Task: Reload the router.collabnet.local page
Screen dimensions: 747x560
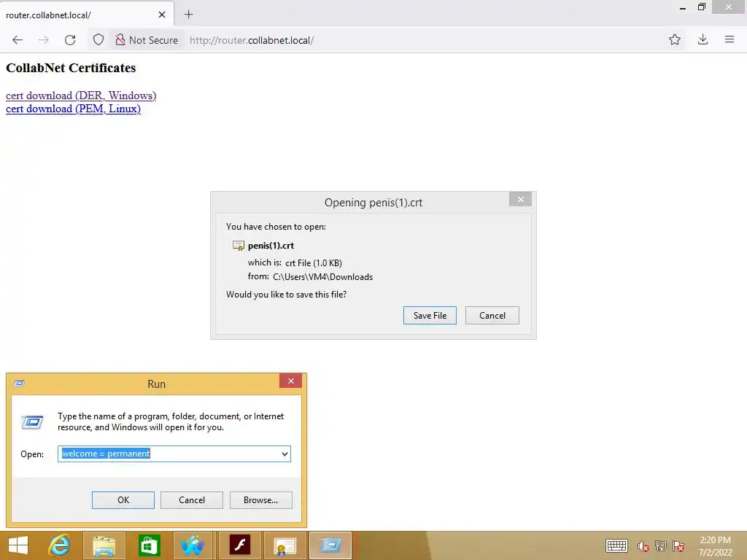Action: 70,40
